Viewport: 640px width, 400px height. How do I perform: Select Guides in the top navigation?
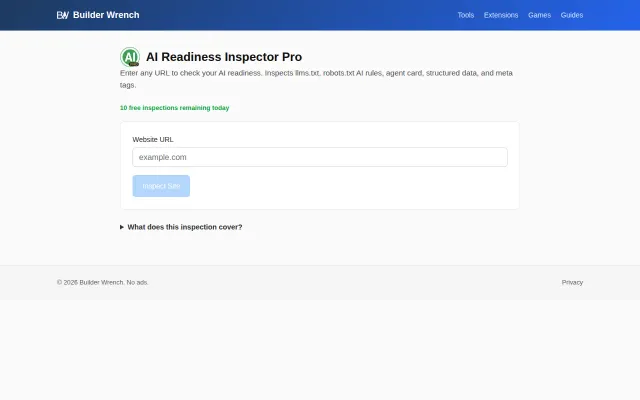pyautogui.click(x=571, y=15)
